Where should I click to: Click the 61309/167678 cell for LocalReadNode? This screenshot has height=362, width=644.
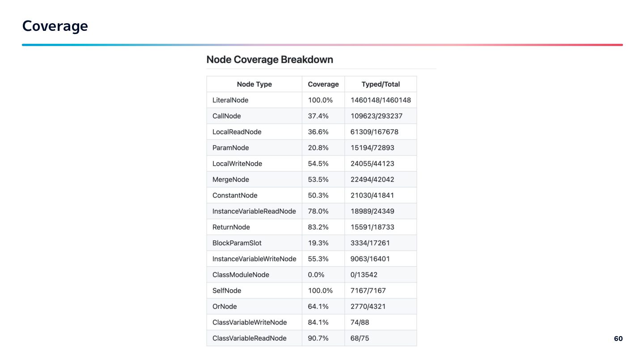coord(374,132)
